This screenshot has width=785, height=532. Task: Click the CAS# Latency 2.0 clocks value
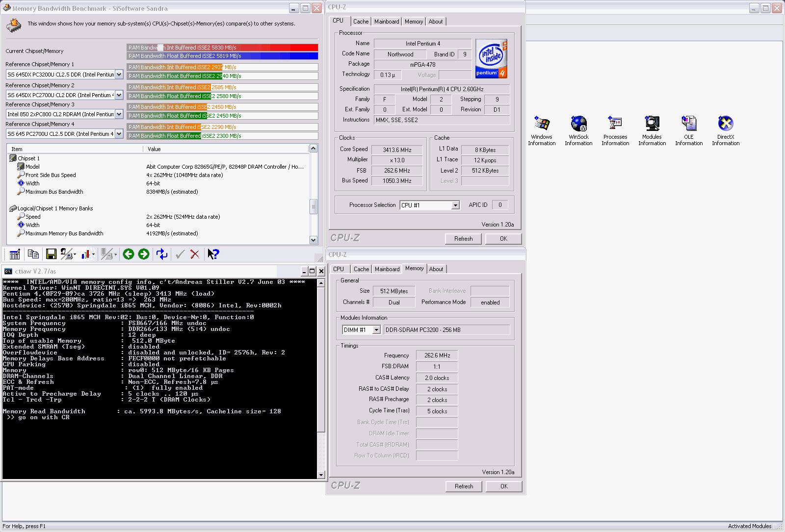(x=437, y=378)
